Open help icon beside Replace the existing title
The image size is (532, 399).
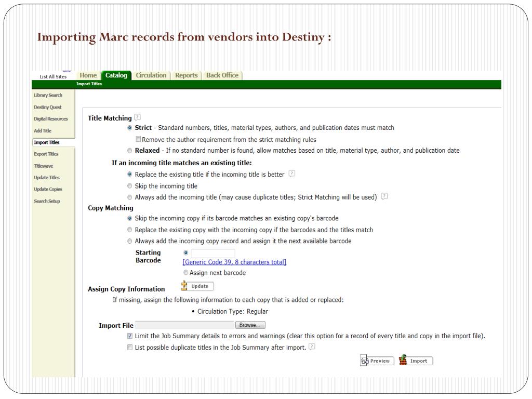(292, 174)
